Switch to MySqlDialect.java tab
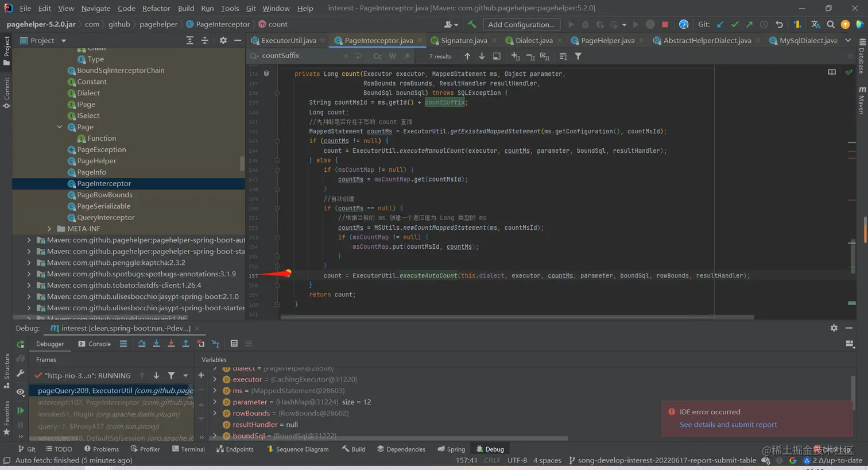This screenshot has height=470, width=868. click(808, 40)
